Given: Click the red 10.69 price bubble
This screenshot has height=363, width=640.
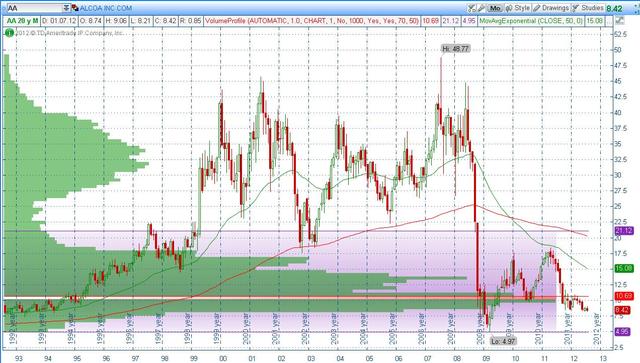Looking at the screenshot, I should pyautogui.click(x=624, y=296).
